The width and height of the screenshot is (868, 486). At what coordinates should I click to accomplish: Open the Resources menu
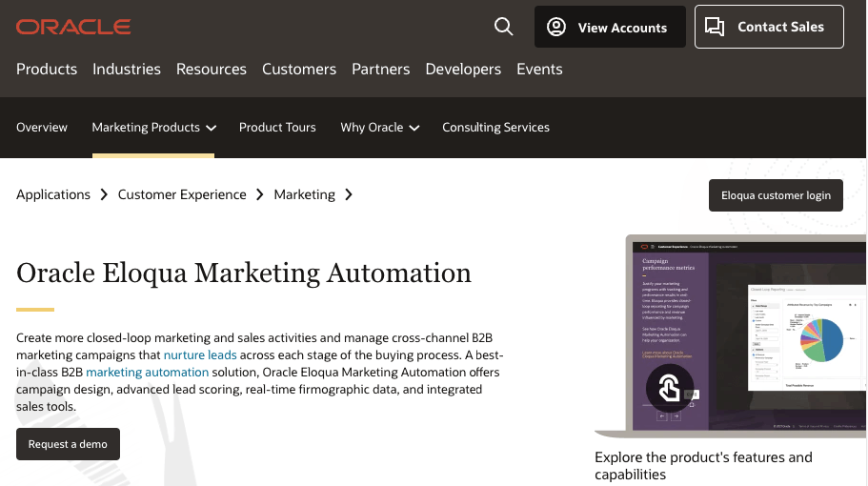[211, 70]
